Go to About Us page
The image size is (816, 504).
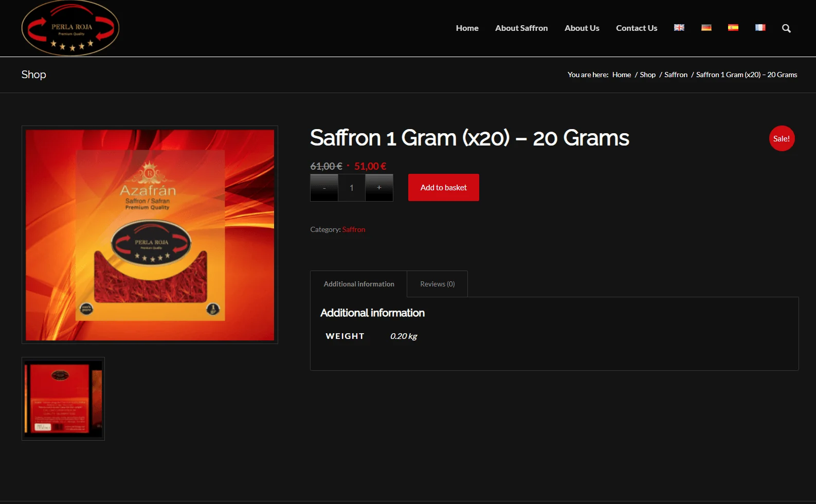(x=582, y=28)
